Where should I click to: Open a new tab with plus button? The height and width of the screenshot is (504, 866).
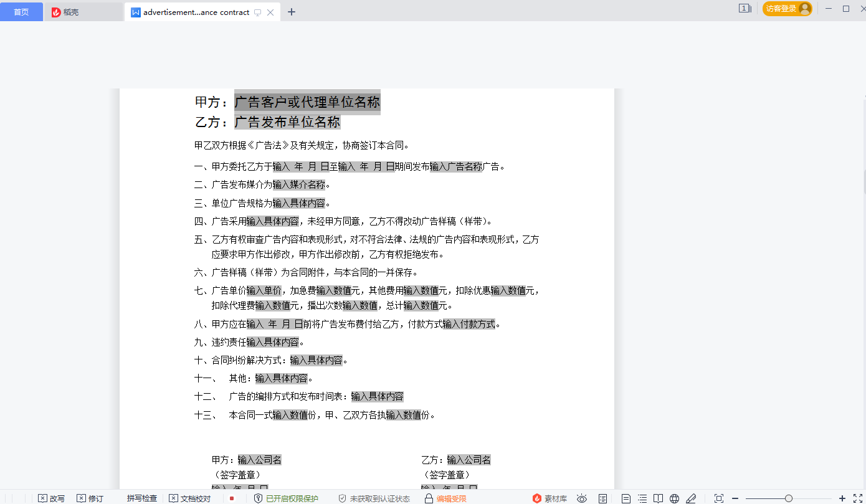(x=291, y=12)
